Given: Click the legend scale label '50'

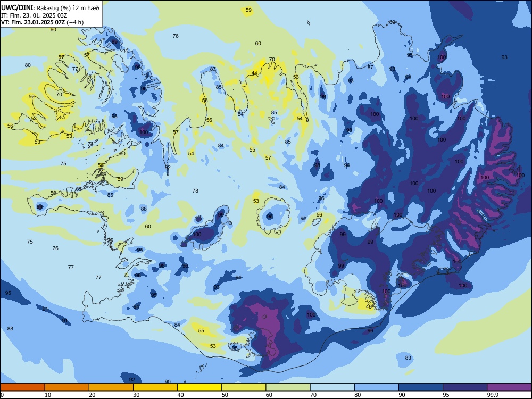Looking at the screenshot, I should click(225, 395).
